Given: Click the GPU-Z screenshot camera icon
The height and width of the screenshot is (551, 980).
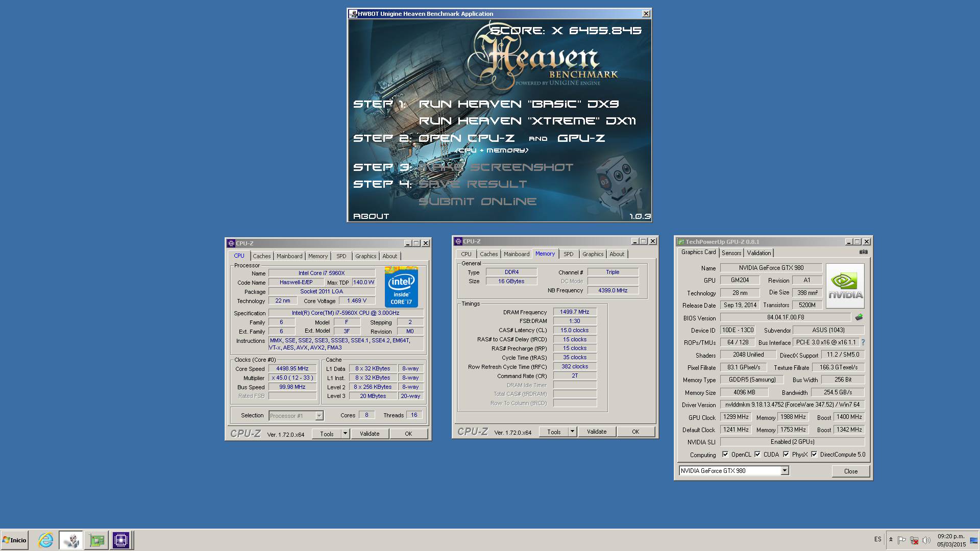Looking at the screenshot, I should pyautogui.click(x=863, y=252).
